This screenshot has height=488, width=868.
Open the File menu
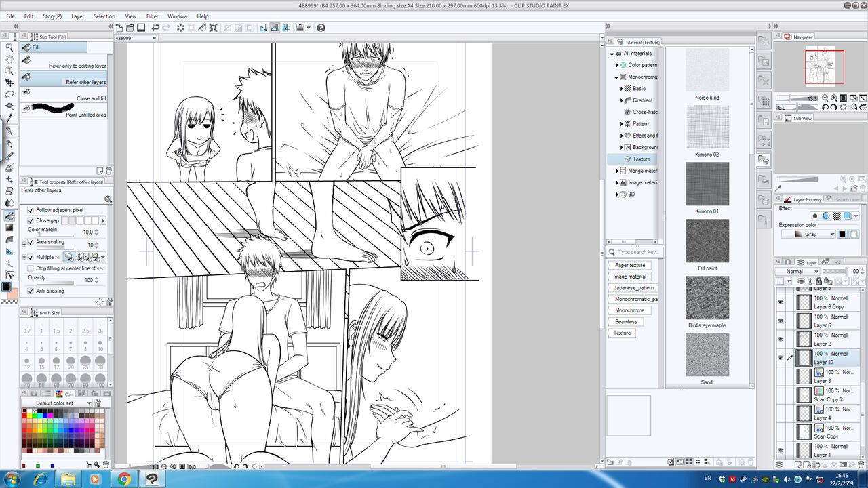[x=10, y=16]
